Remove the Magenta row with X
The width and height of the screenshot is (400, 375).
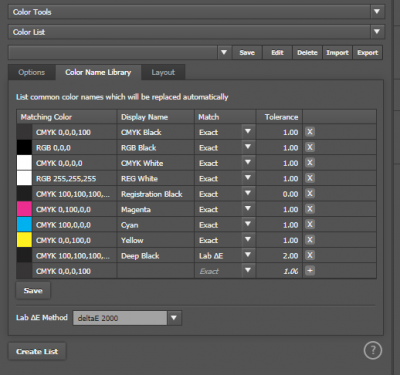(310, 209)
